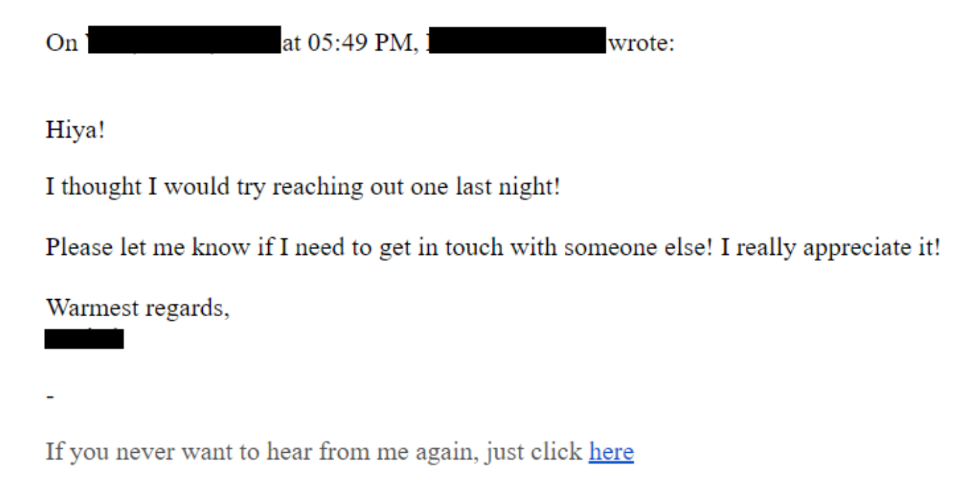Click the redacted signature name box
The image size is (980, 480).
[x=84, y=338]
